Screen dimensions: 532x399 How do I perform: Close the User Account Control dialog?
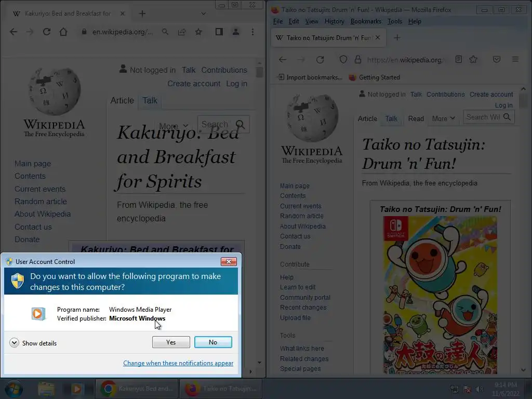point(229,261)
